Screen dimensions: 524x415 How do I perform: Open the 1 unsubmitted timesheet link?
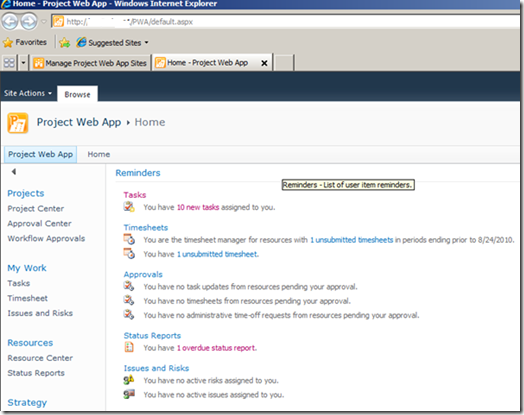coord(217,254)
